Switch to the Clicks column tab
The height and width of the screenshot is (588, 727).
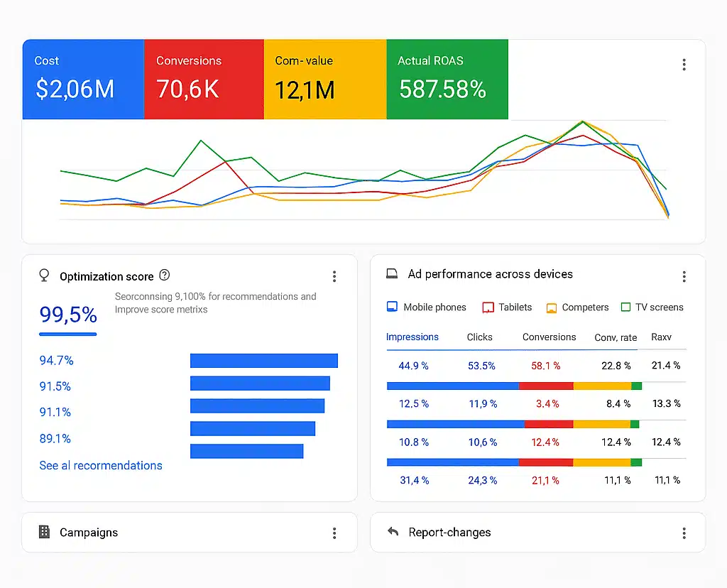(x=480, y=337)
